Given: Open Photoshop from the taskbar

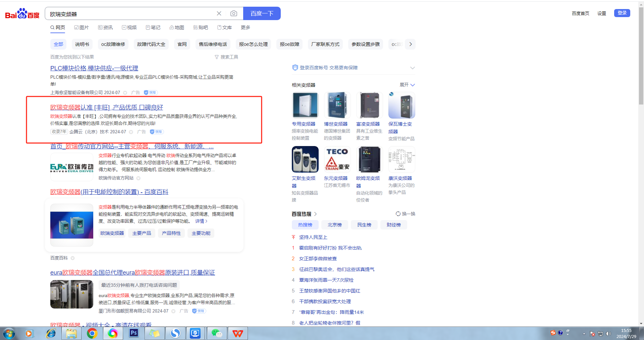Looking at the screenshot, I should [133, 333].
